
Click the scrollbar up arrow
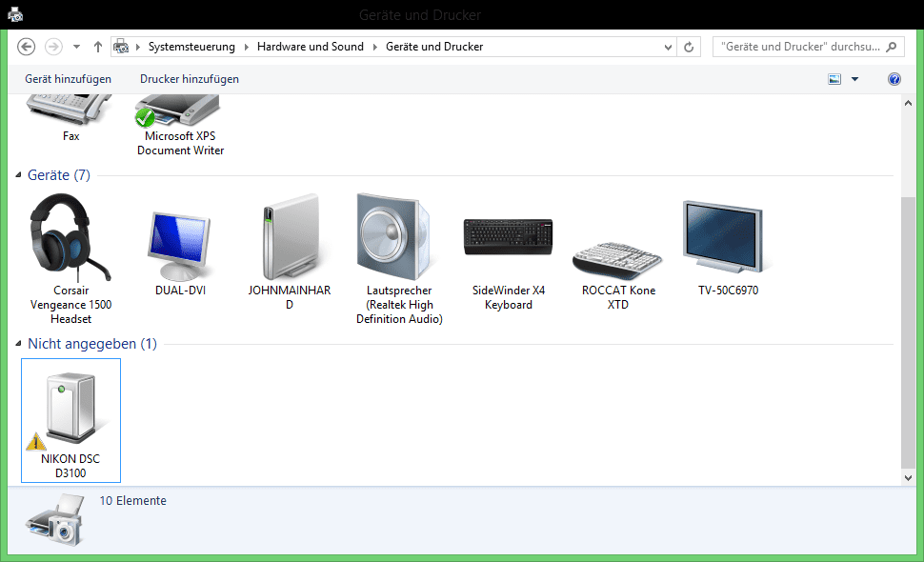pos(908,103)
